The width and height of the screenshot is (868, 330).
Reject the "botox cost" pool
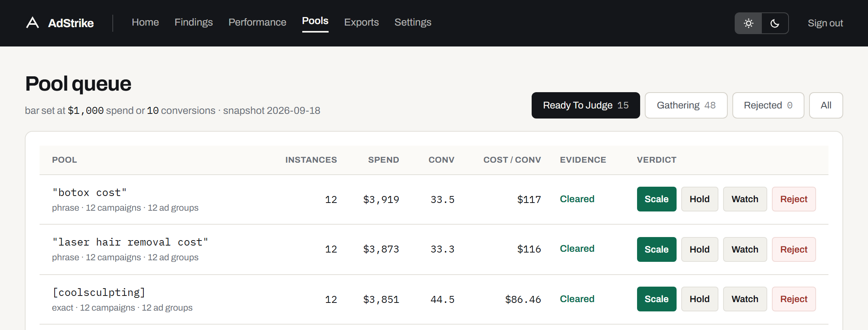click(x=794, y=199)
